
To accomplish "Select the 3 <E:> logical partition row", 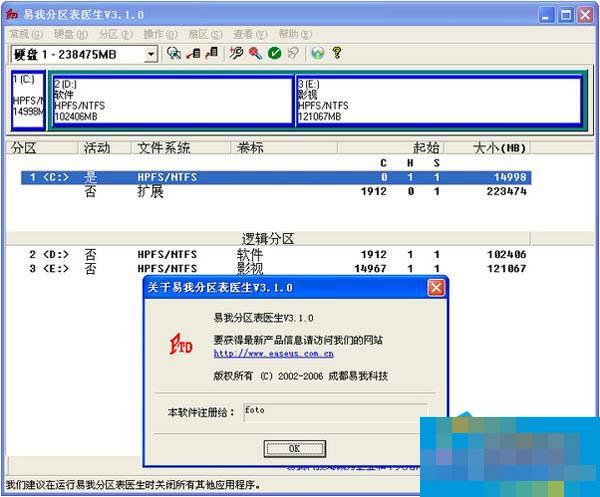I will coord(276,269).
